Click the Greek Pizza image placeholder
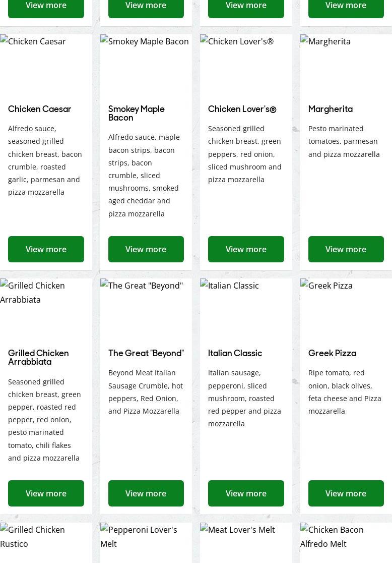This screenshot has width=392, height=563. click(346, 308)
